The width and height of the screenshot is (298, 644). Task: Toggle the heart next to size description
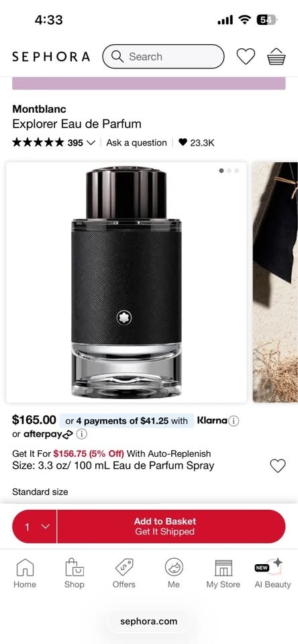coord(277,466)
